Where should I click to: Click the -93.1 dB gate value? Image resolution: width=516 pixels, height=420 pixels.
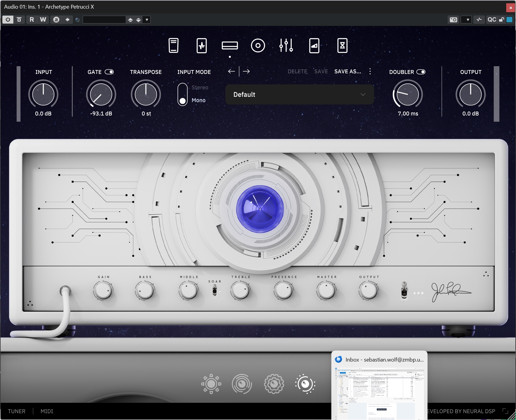tap(101, 114)
